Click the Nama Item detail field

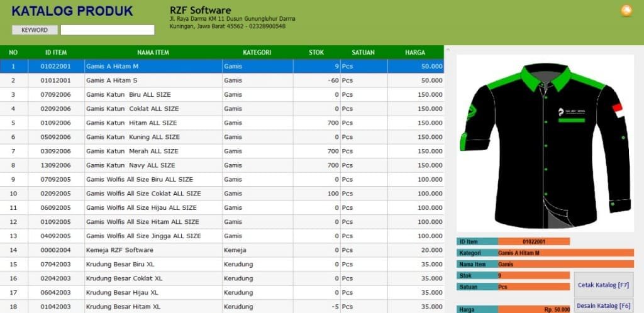tap(565, 264)
